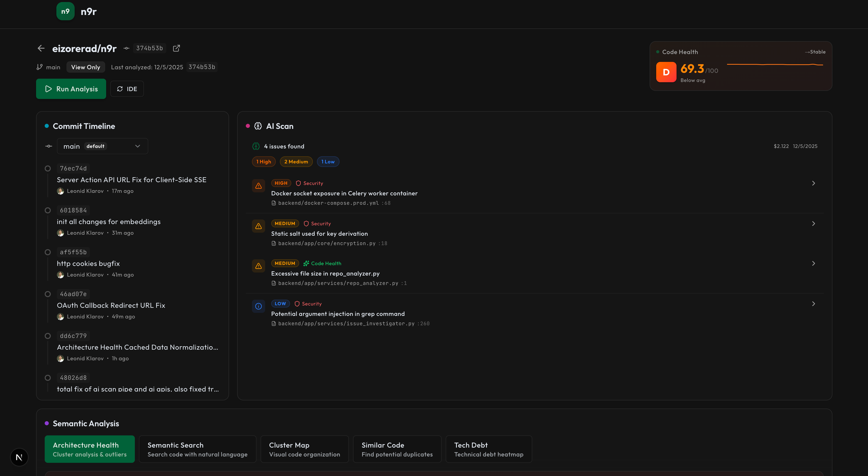The width and height of the screenshot is (868, 476).
Task: Select commit 76ec74d timeline node
Action: 48,168
